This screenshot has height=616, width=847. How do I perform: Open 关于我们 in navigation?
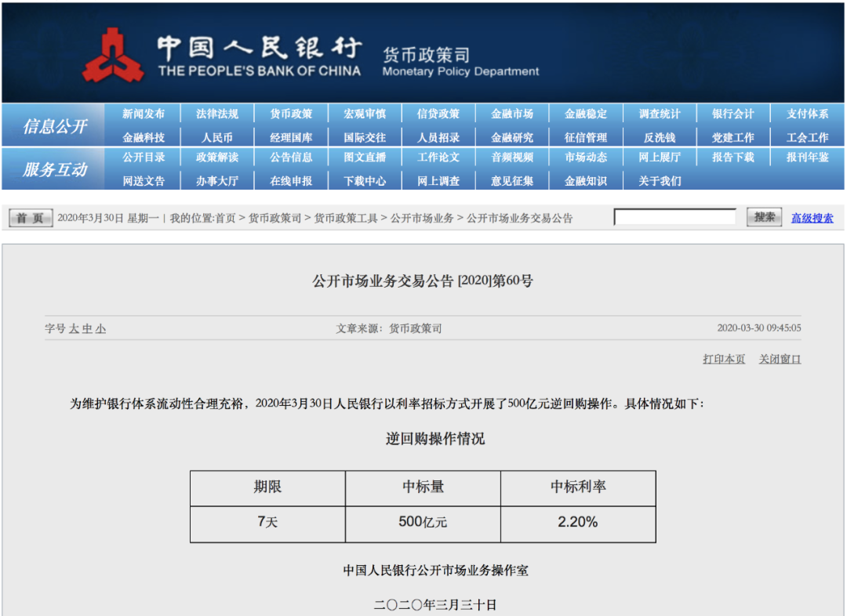pos(660,181)
